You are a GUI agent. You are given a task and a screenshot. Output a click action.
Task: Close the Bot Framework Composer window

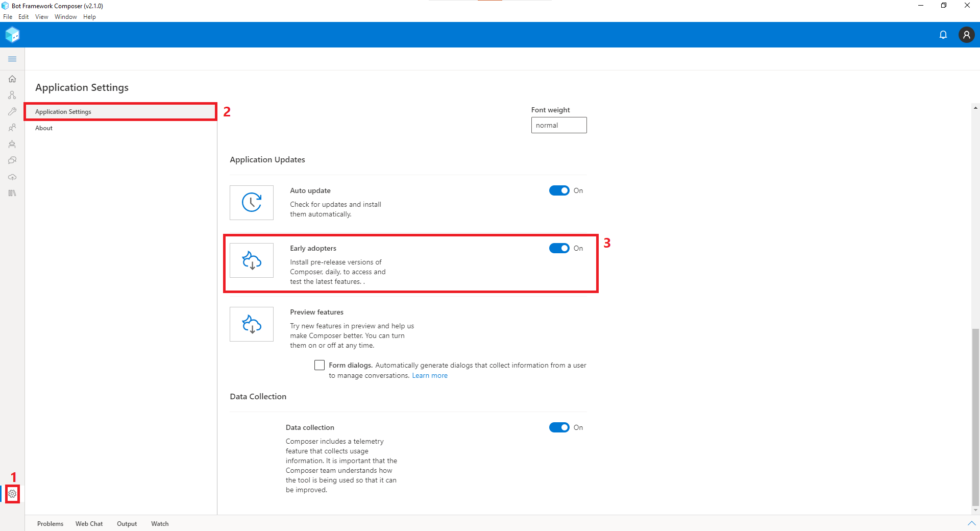tap(967, 6)
